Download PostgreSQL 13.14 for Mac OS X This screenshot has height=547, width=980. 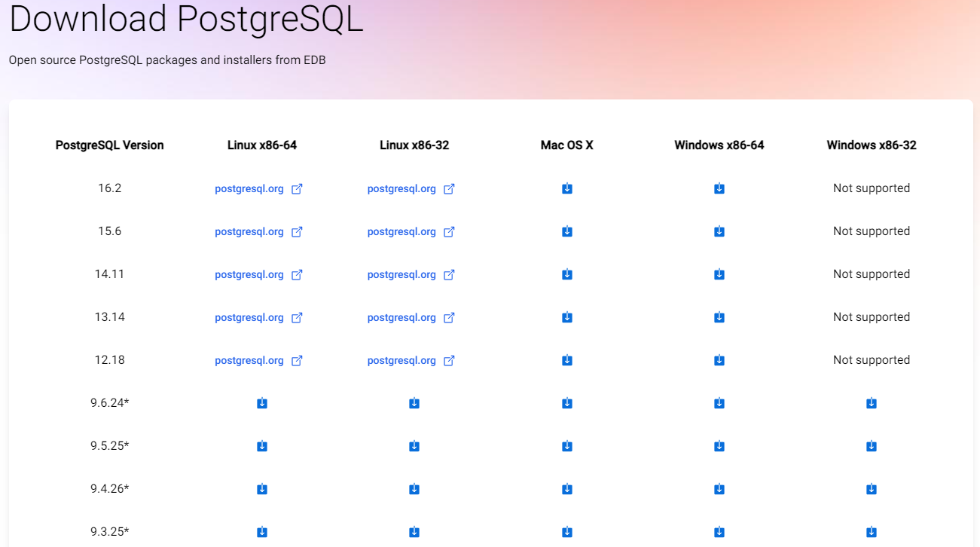[x=567, y=317]
